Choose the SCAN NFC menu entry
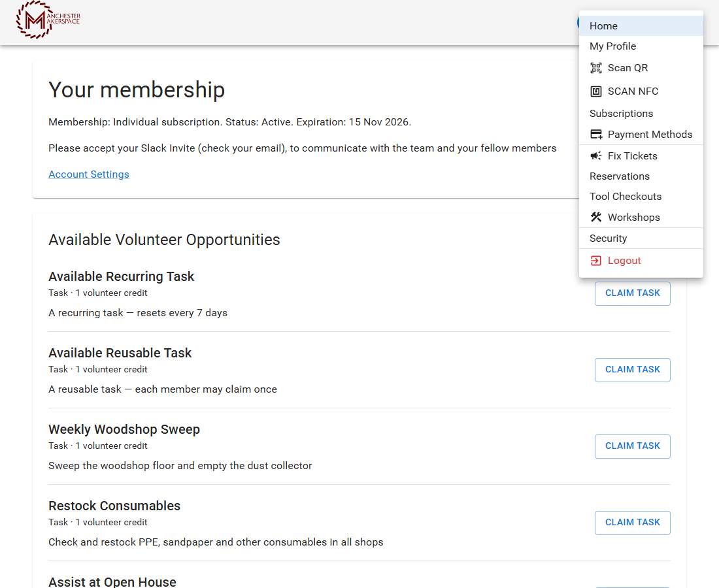This screenshot has width=719, height=588. tap(641, 91)
